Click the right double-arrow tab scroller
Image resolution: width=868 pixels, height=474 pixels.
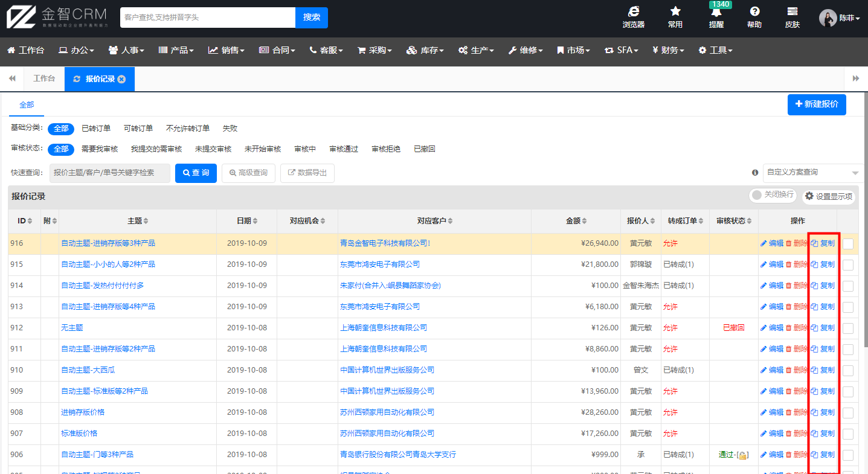point(856,79)
